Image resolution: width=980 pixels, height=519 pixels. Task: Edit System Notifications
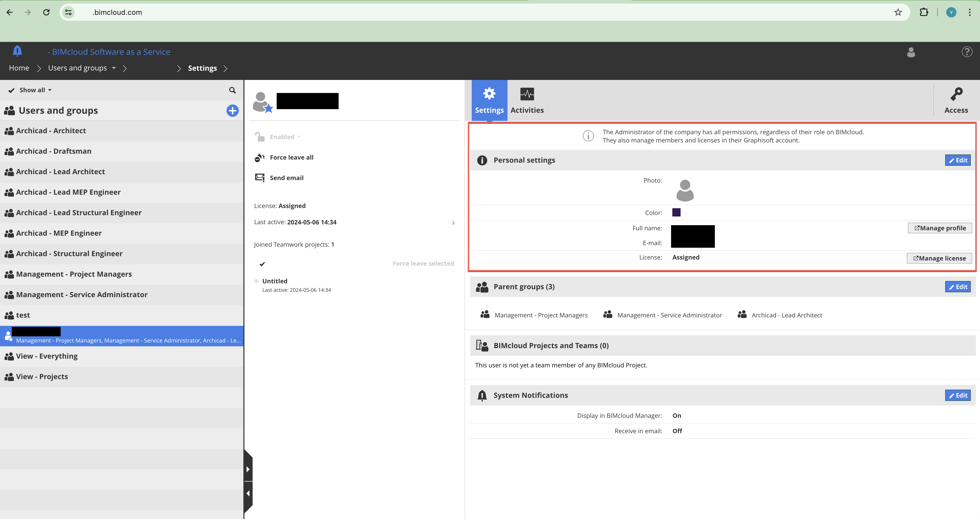[957, 395]
